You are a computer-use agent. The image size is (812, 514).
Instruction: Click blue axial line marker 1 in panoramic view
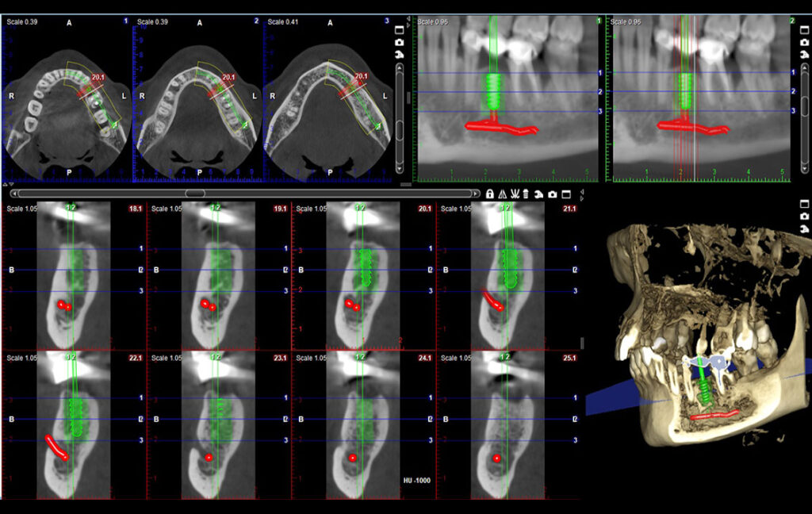click(x=600, y=73)
